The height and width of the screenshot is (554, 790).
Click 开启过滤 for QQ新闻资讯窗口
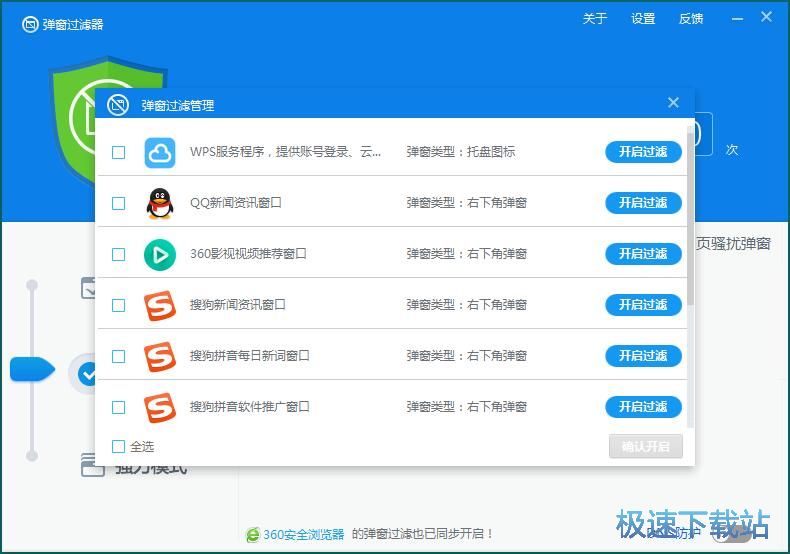643,203
